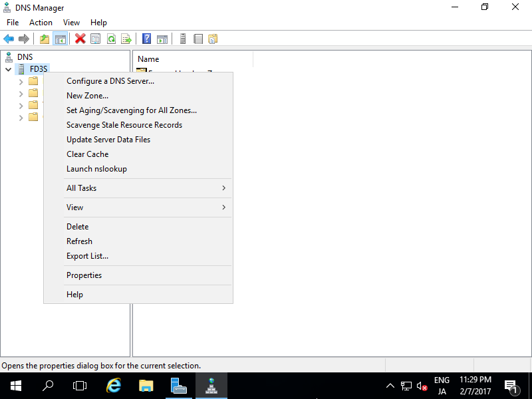This screenshot has width=532, height=399.
Task: Open the Action menu
Action: (41, 22)
